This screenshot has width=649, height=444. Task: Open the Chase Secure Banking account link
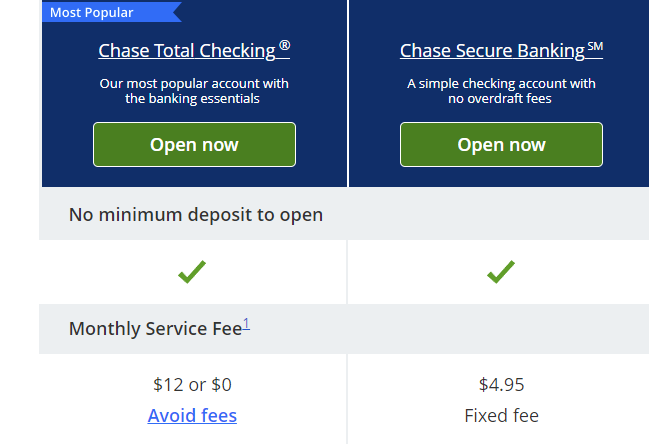click(493, 50)
